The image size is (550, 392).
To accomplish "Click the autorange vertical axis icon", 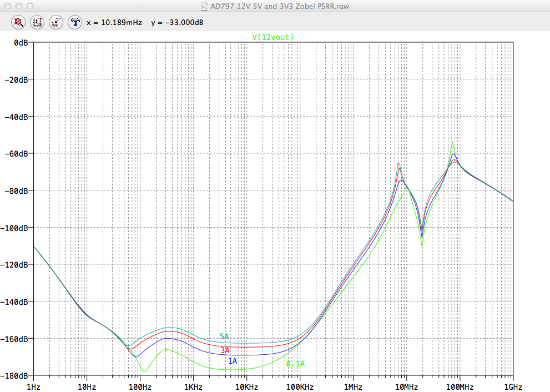I will 37,22.
